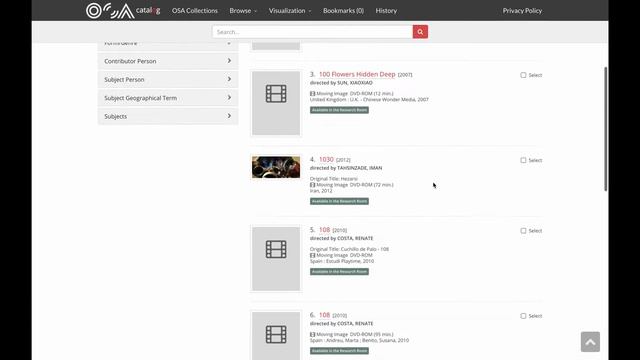Viewport: 640px width, 360px height.
Task: Open the title 1030
Action: coord(326,159)
